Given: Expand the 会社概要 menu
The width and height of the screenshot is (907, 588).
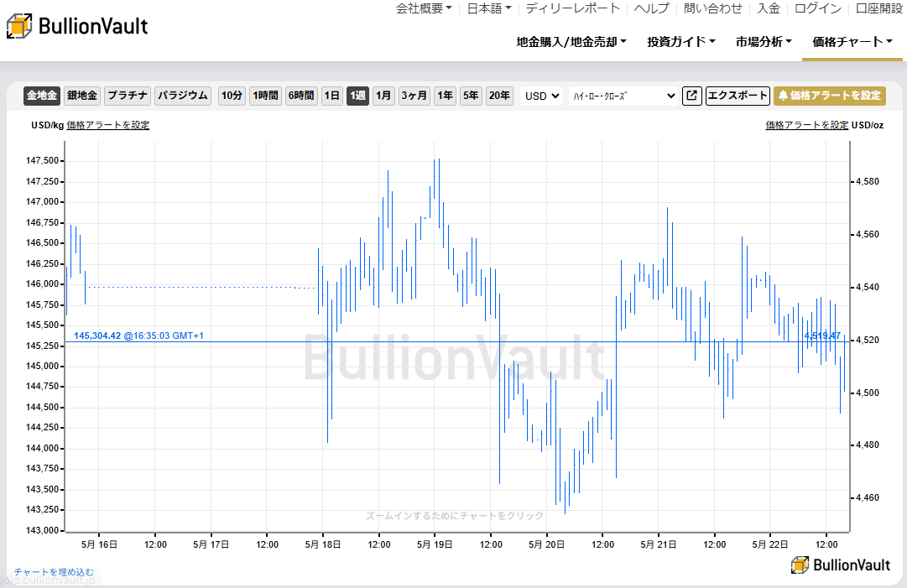Looking at the screenshot, I should click(424, 8).
